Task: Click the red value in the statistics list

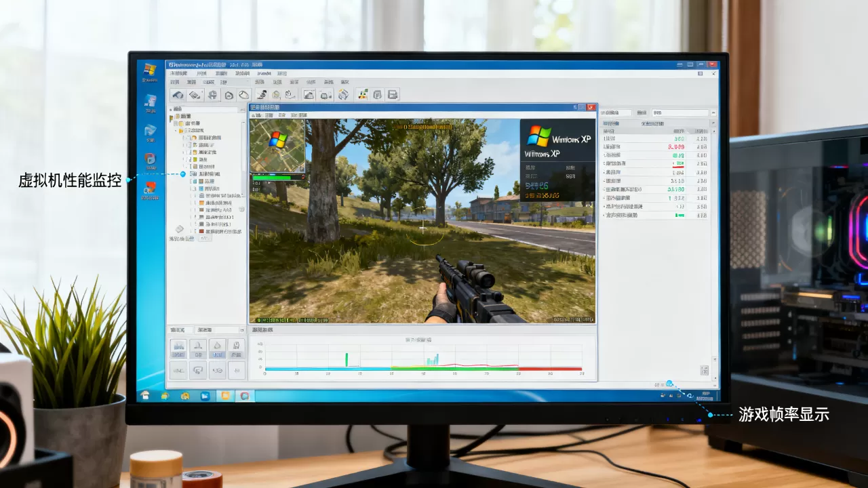Action: click(x=676, y=146)
